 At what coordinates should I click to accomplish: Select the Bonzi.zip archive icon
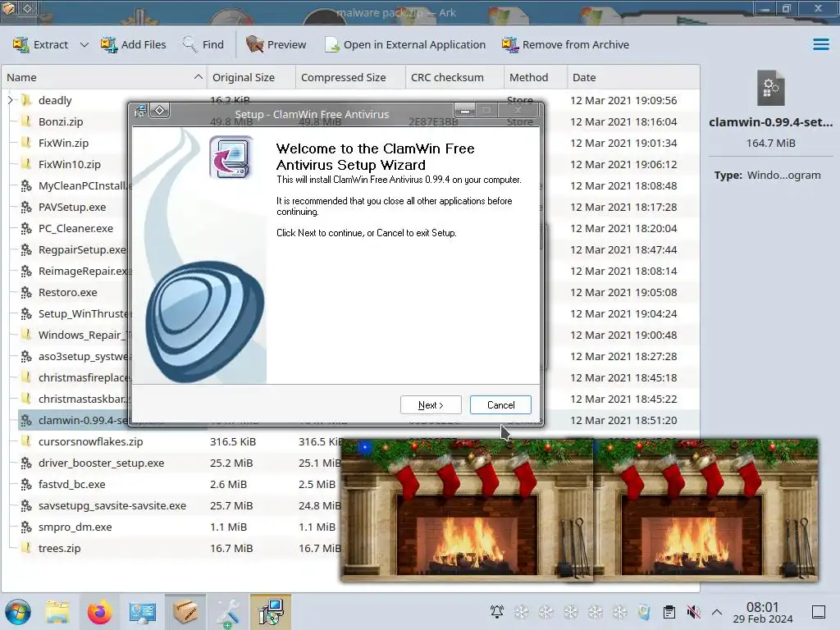[25, 121]
